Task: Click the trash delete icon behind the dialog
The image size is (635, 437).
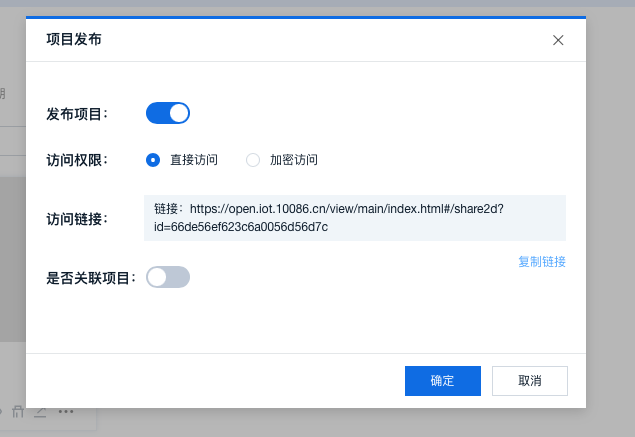Action: [18, 411]
